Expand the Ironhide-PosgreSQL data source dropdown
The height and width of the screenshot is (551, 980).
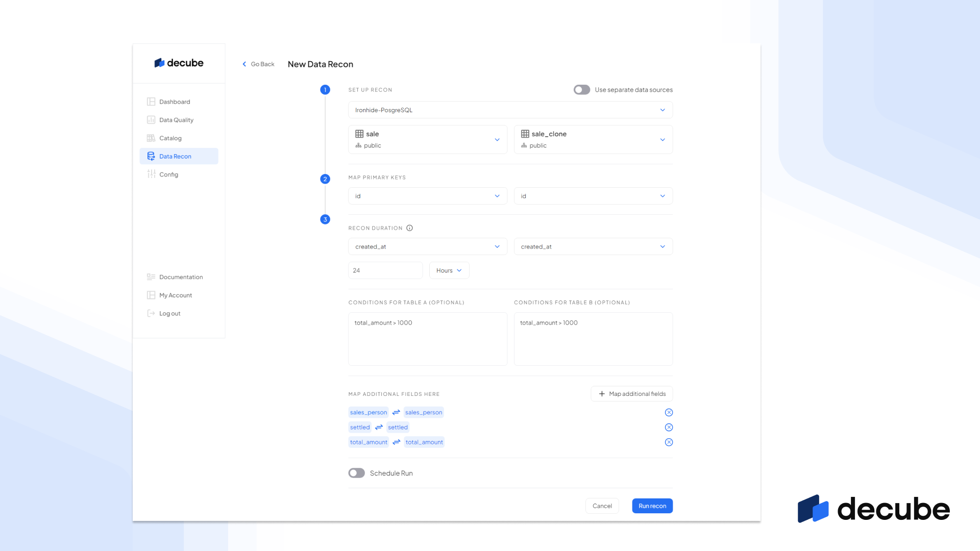pyautogui.click(x=510, y=110)
